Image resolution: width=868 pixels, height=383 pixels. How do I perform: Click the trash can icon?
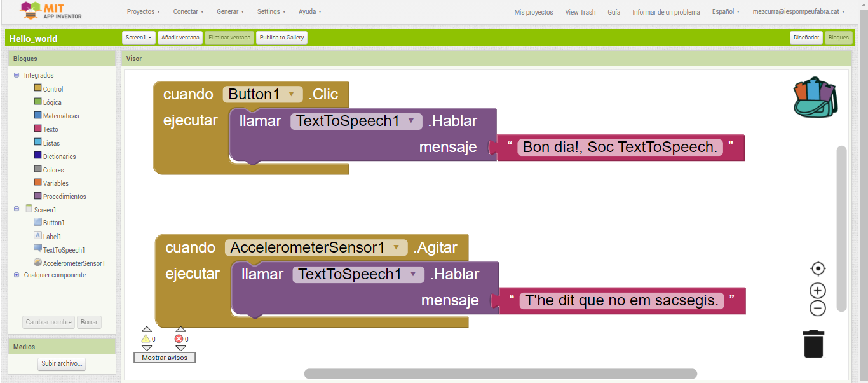[813, 344]
